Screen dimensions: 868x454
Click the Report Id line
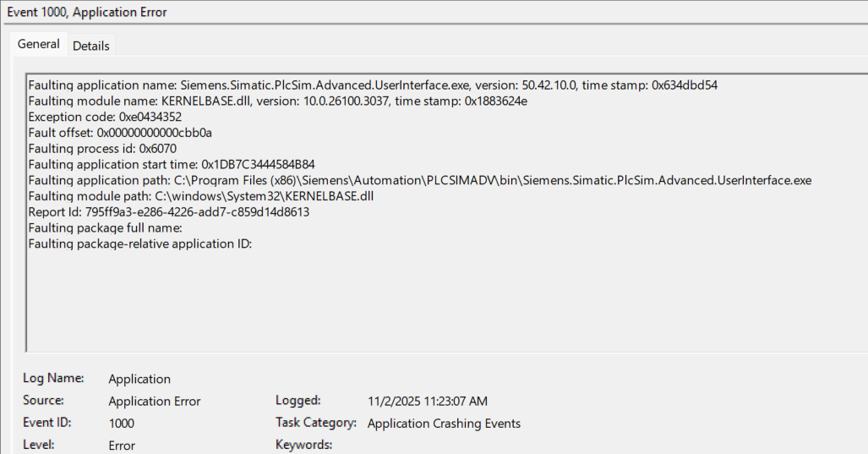[x=168, y=212]
